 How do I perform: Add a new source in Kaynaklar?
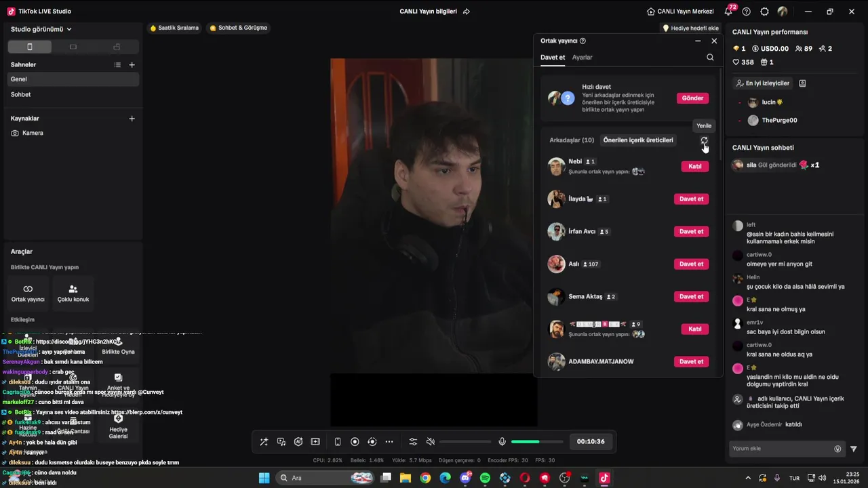(x=132, y=119)
